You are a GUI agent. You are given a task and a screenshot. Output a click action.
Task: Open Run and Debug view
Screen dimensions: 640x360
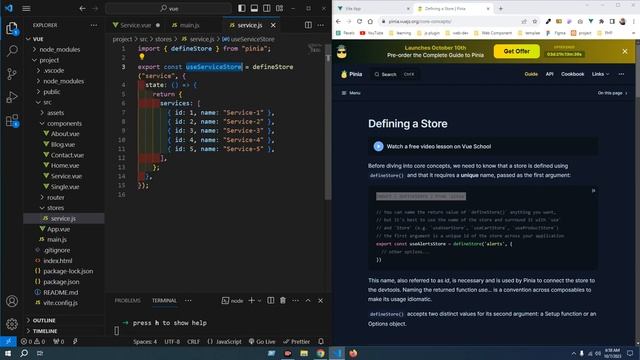point(12,97)
